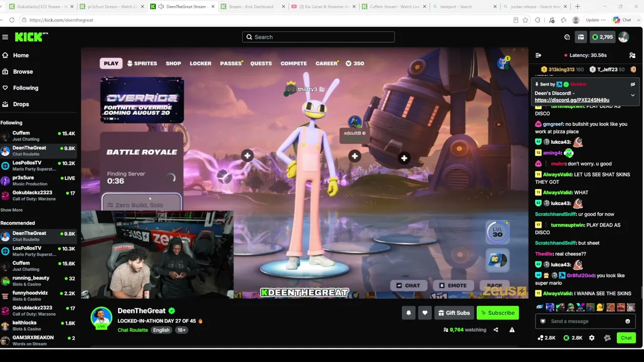Click the green Chat send button

click(x=626, y=338)
